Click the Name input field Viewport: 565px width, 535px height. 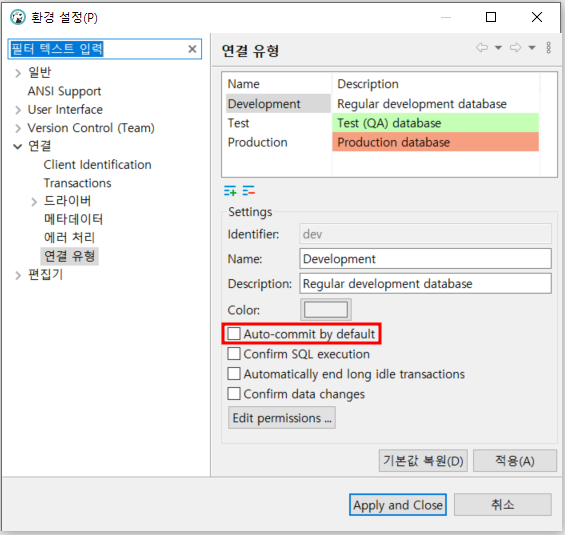coord(425,259)
